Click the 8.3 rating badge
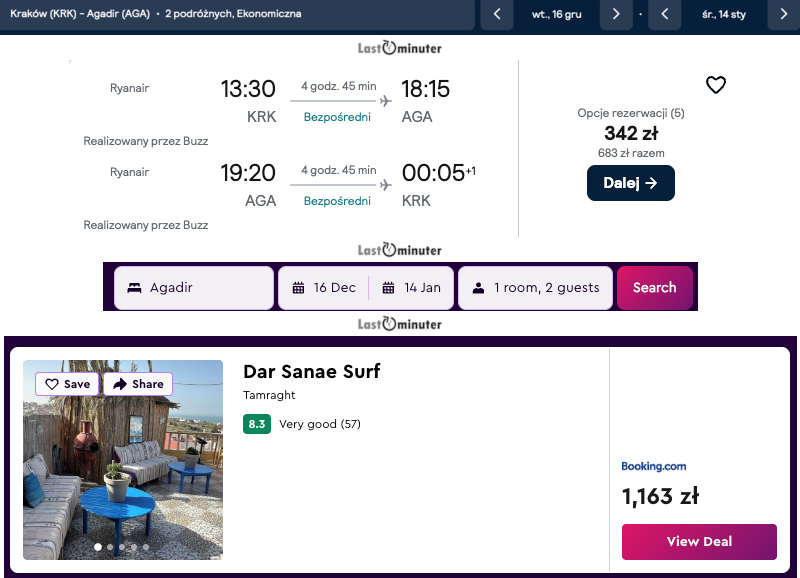Image resolution: width=800 pixels, height=578 pixels. point(257,424)
